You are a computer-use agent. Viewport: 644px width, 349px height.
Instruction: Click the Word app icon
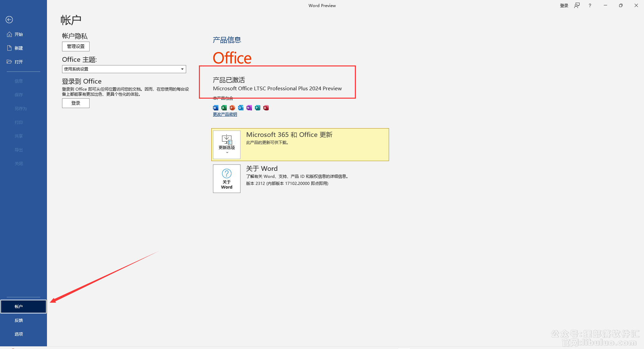tap(216, 108)
